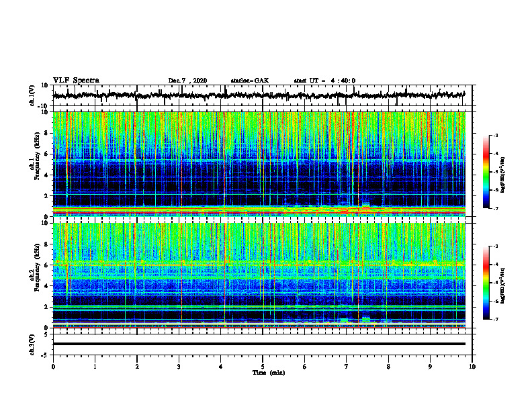Click the "ch.3(V)" axis label
The width and height of the screenshot is (532, 411).
click(32, 345)
